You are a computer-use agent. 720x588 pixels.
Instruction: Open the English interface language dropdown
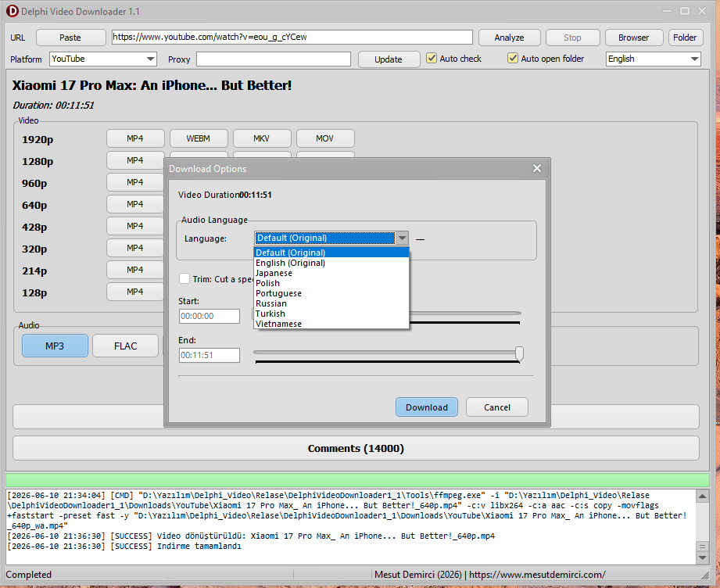point(694,59)
